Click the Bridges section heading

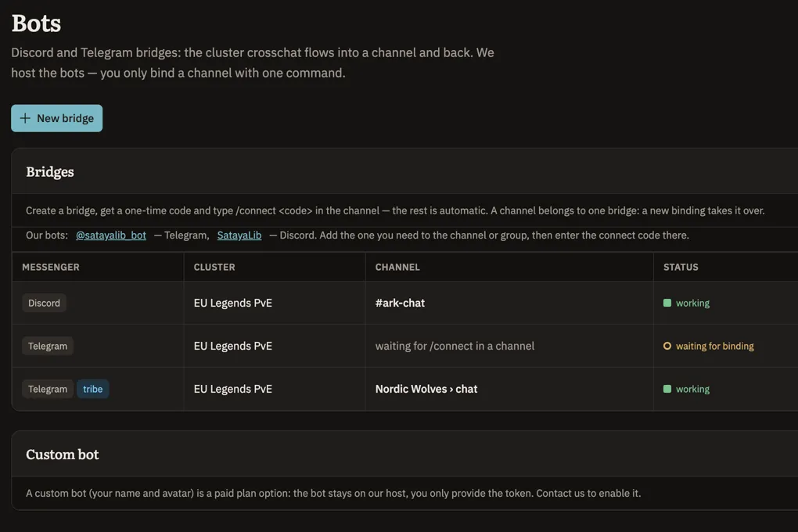[50, 172]
